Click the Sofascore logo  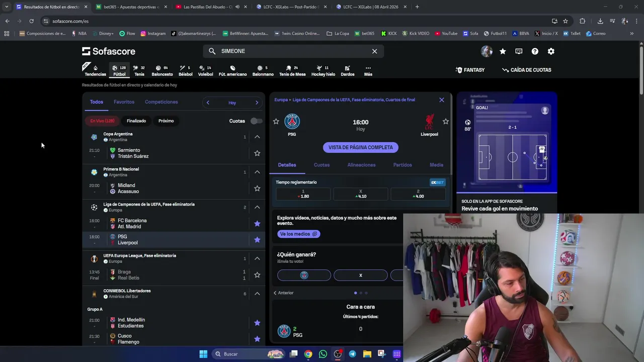click(109, 51)
